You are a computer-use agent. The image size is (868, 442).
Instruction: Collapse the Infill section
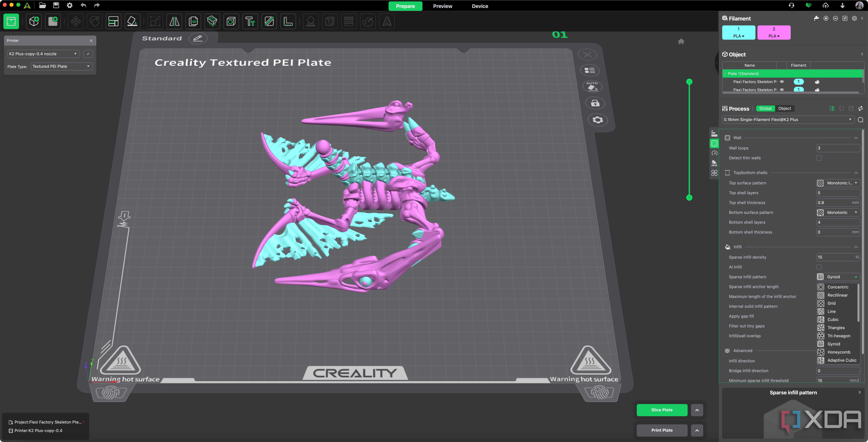pyautogui.click(x=855, y=247)
